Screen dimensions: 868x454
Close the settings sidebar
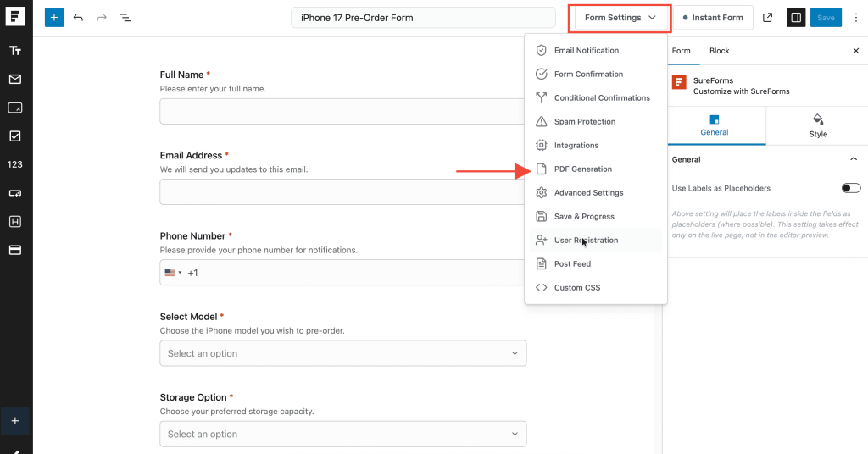tap(856, 51)
